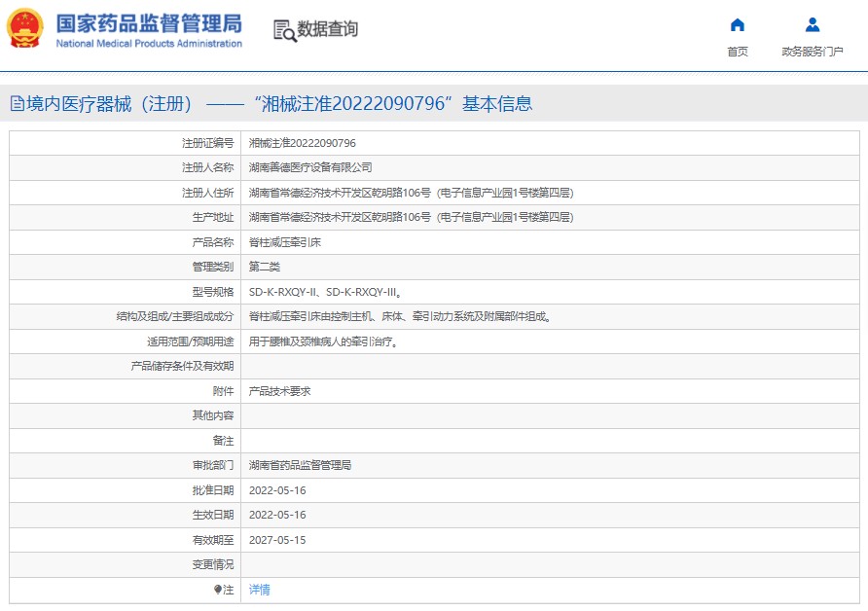Open the 详情 link
The image size is (868, 611).
coord(259,590)
